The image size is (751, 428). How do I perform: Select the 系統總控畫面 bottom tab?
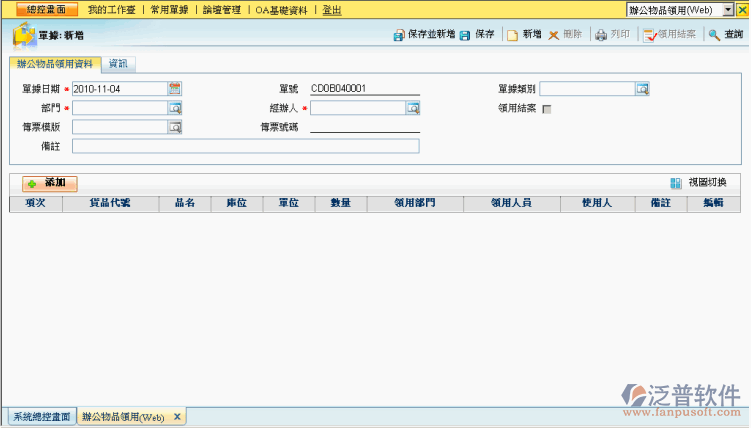[39, 417]
